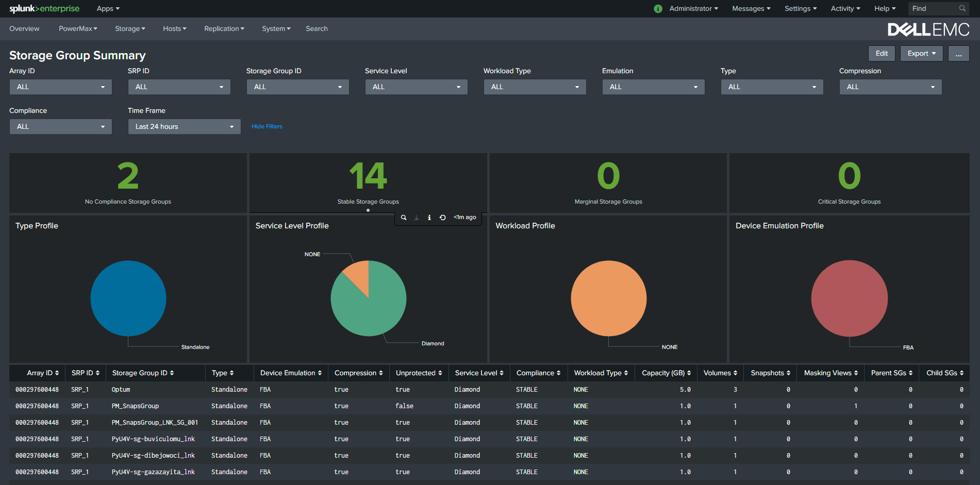The height and width of the screenshot is (485, 980).
Task: Click the splunk>enterprise logo
Action: pyautogui.click(x=44, y=8)
